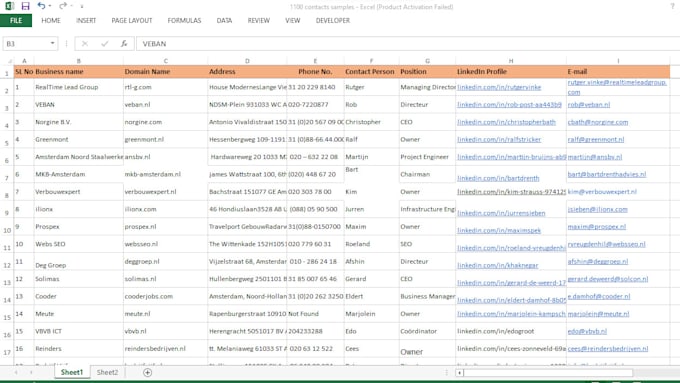The image size is (680, 383).
Task: Switch to the Sheet2 worksheet tab
Action: coord(107,372)
